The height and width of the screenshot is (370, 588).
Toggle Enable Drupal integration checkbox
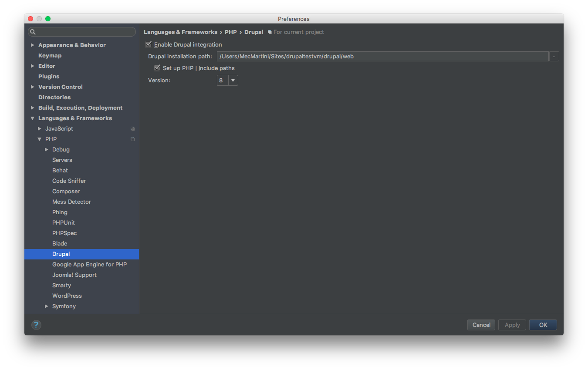[149, 44]
